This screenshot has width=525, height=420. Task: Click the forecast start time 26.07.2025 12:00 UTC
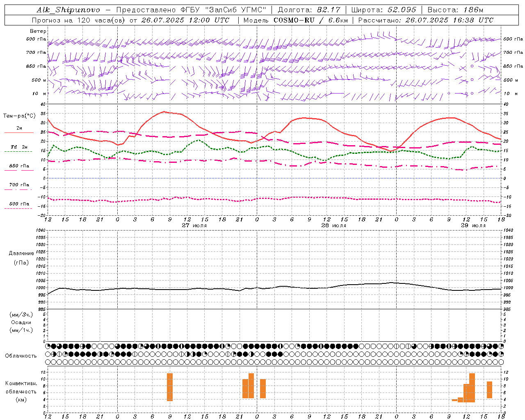(x=185, y=20)
